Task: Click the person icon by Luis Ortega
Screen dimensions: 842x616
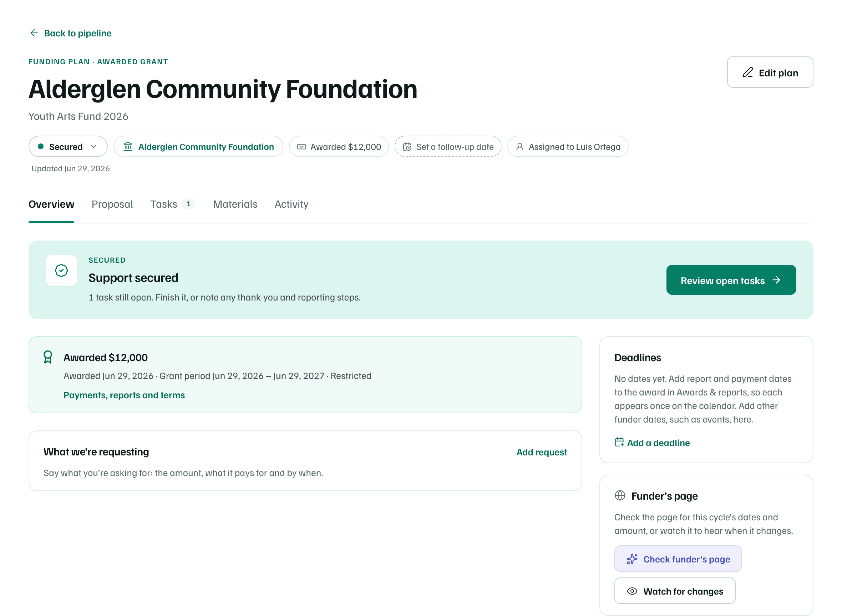Action: [x=519, y=147]
